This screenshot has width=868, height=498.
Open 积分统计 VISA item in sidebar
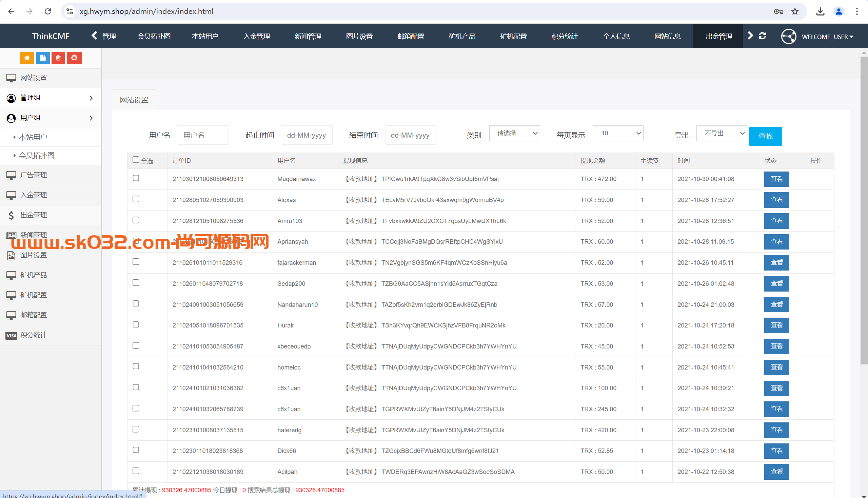[51, 335]
